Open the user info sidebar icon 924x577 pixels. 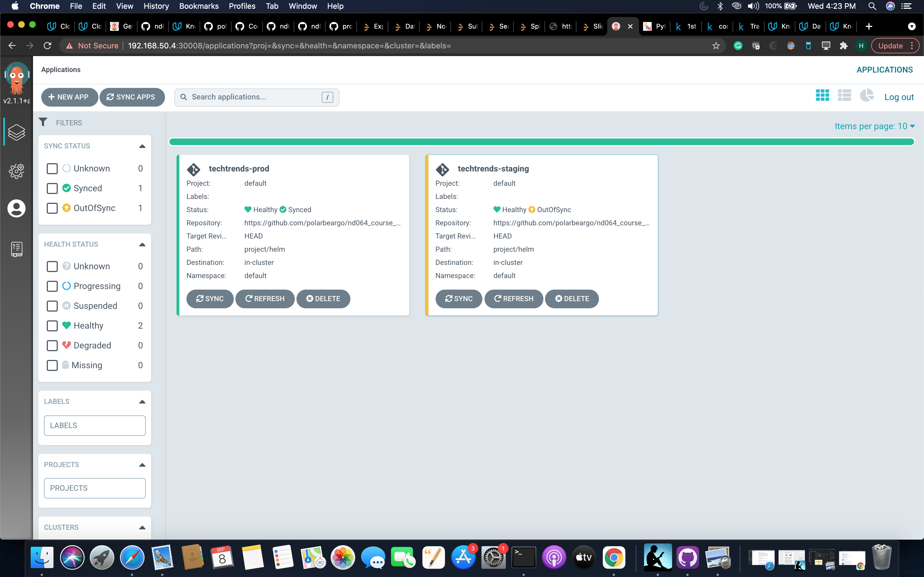pos(16,208)
